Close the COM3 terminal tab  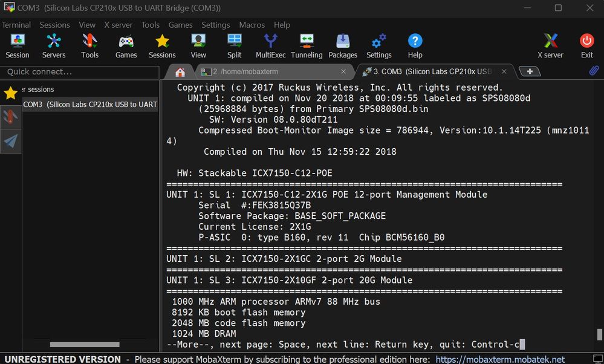[504, 71]
